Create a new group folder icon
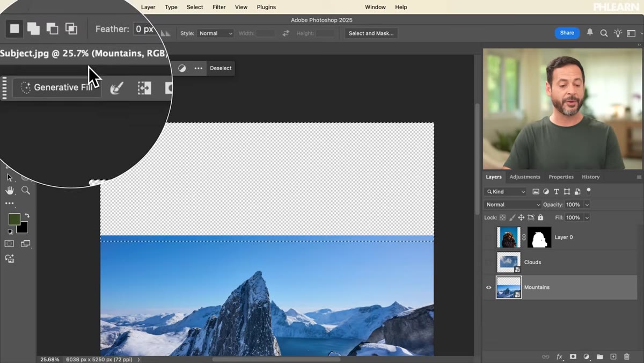644x363 pixels. 599,357
